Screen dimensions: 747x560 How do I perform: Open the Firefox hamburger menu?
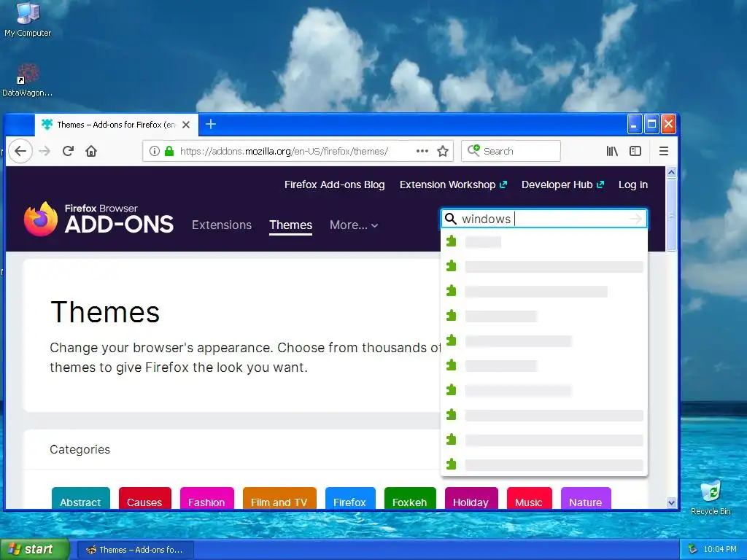click(664, 151)
